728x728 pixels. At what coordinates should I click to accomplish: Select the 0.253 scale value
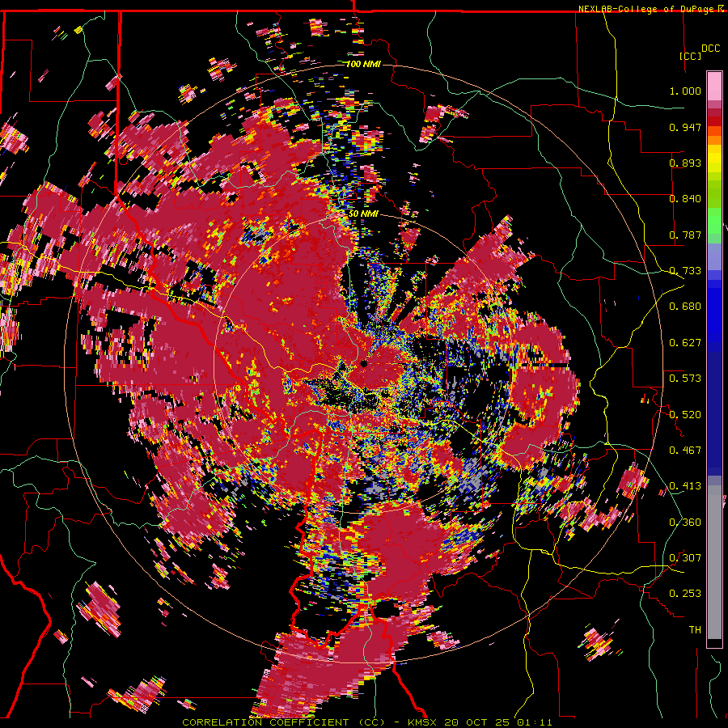(685, 594)
